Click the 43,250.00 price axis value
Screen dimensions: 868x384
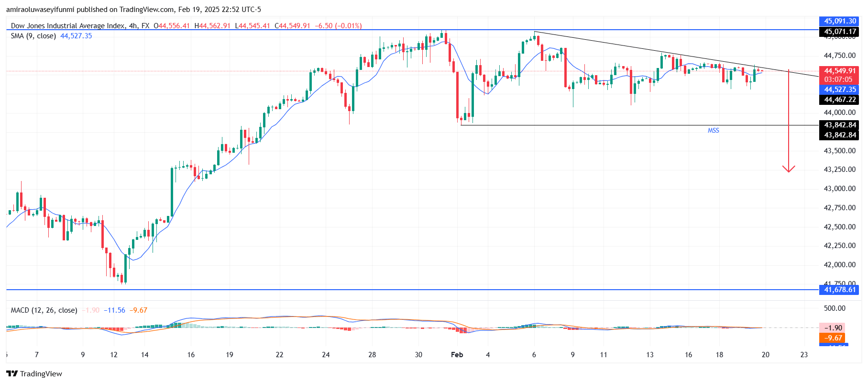tap(839, 169)
